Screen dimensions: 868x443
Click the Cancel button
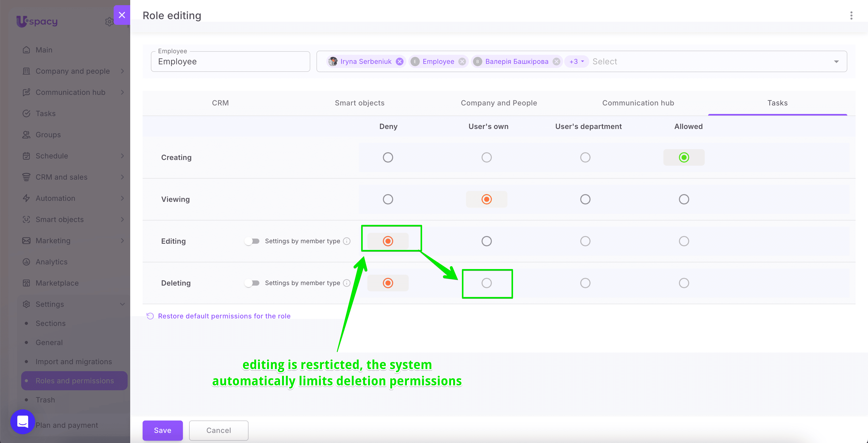pos(218,430)
